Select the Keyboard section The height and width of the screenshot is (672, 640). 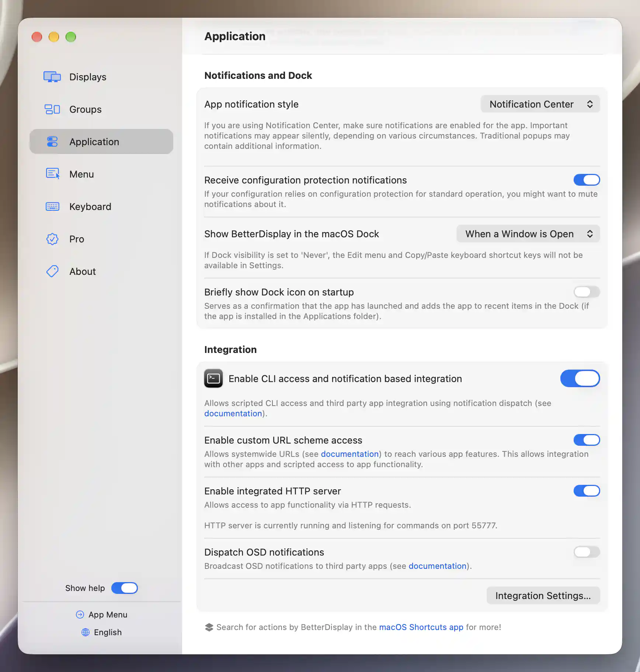[x=101, y=207]
